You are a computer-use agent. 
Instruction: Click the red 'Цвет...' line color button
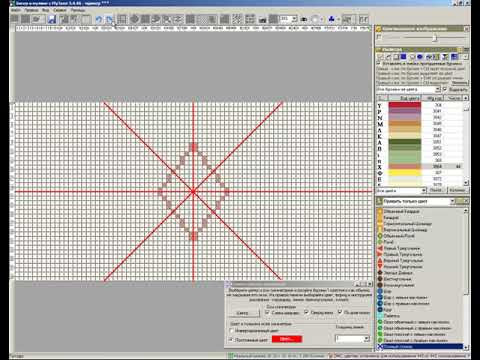pyautogui.click(x=287, y=339)
